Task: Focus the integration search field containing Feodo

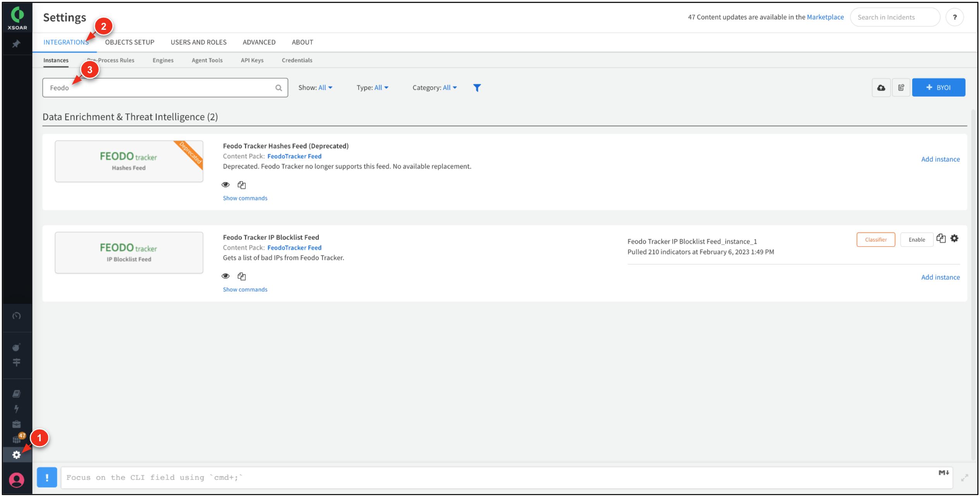Action: click(165, 88)
